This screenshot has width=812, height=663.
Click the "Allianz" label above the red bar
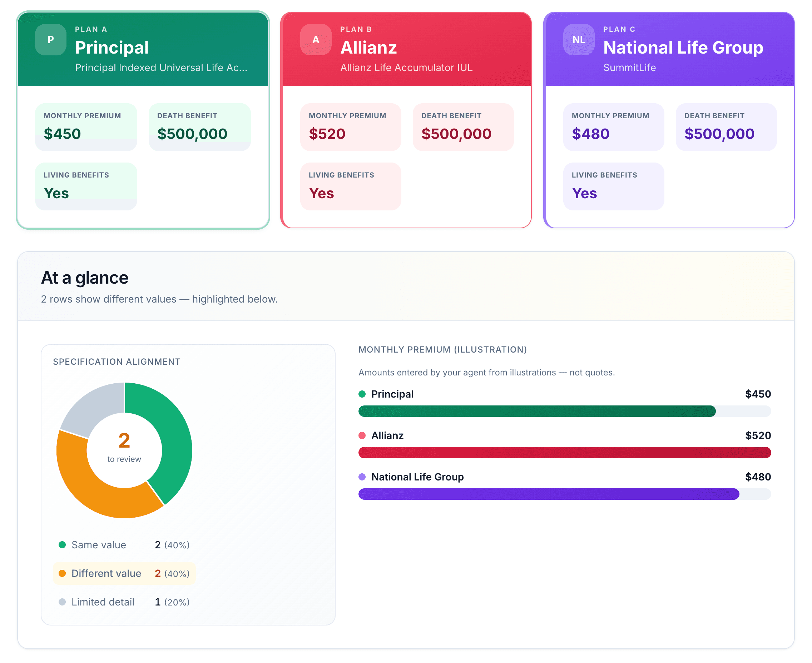coord(387,435)
